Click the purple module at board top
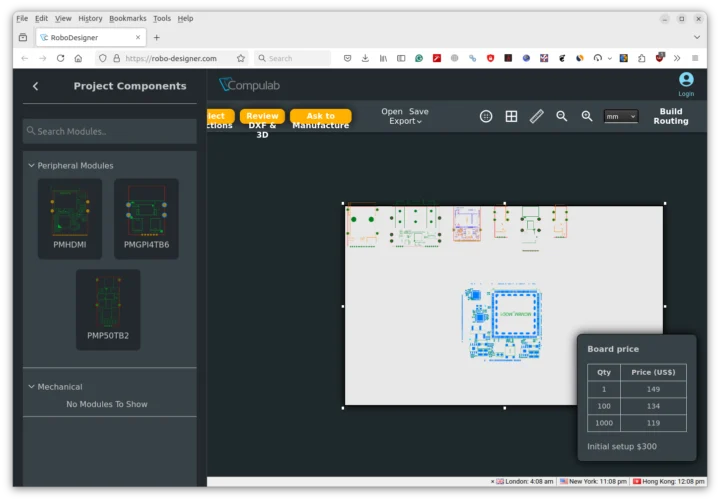The width and height of the screenshot is (720, 501). (x=467, y=224)
